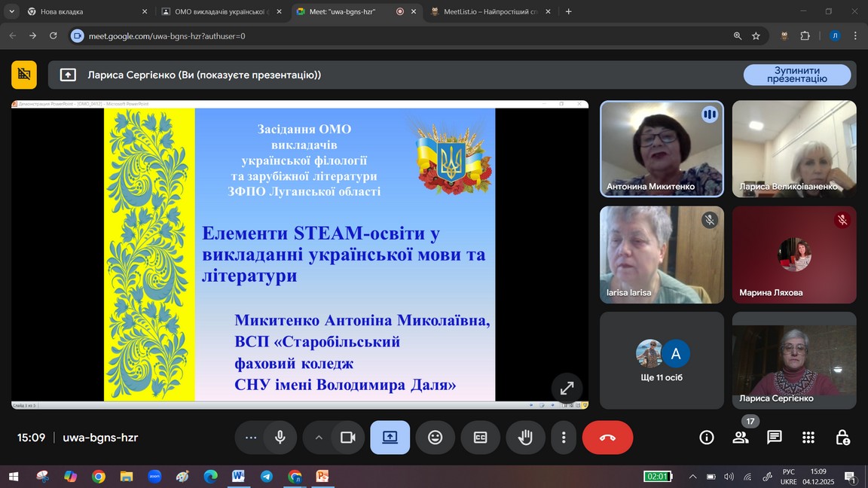
Task: Click the red leave call button
Action: tap(607, 438)
